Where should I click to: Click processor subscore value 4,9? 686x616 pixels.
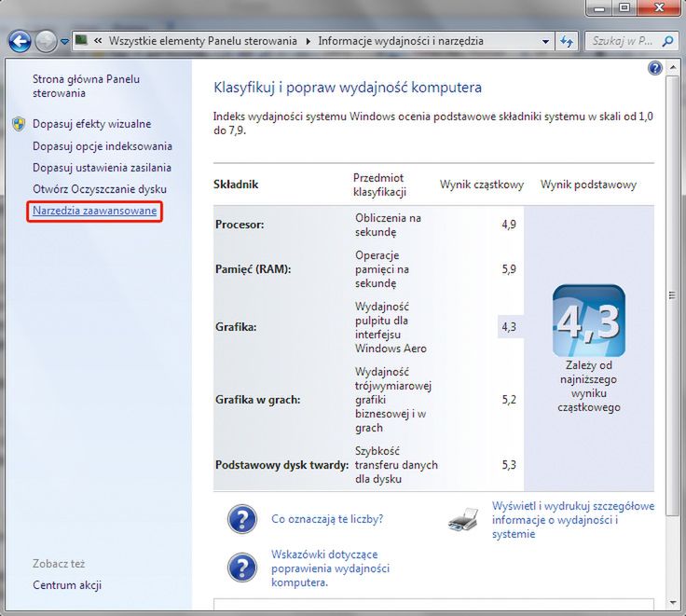click(509, 225)
